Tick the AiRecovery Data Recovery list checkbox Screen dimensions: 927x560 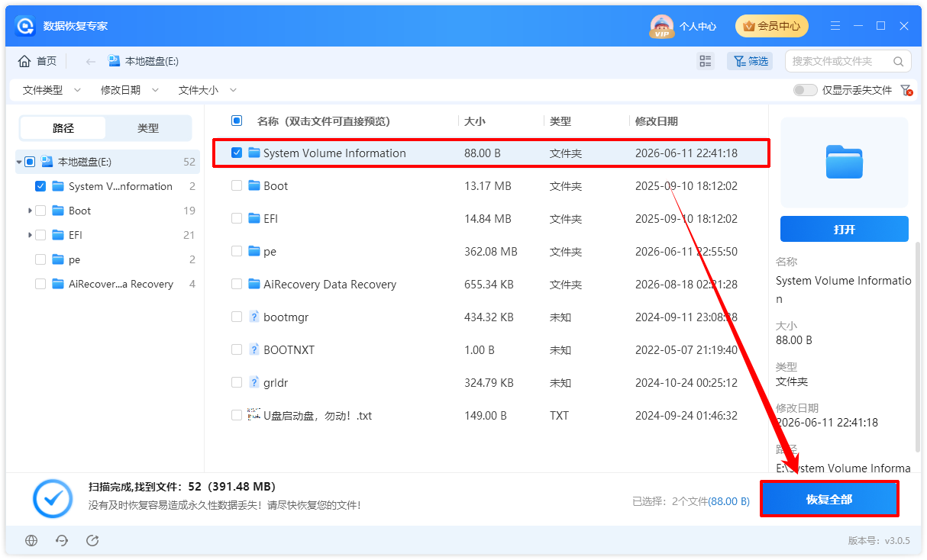click(x=237, y=284)
